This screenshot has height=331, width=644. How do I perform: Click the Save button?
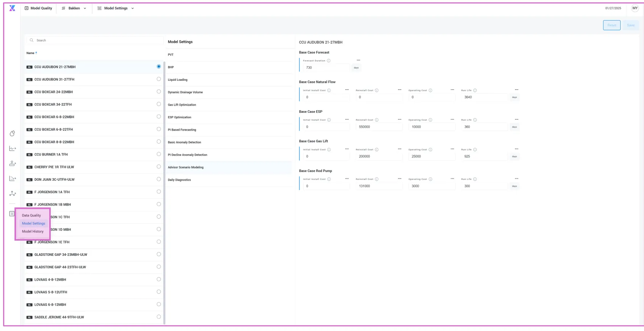click(631, 25)
